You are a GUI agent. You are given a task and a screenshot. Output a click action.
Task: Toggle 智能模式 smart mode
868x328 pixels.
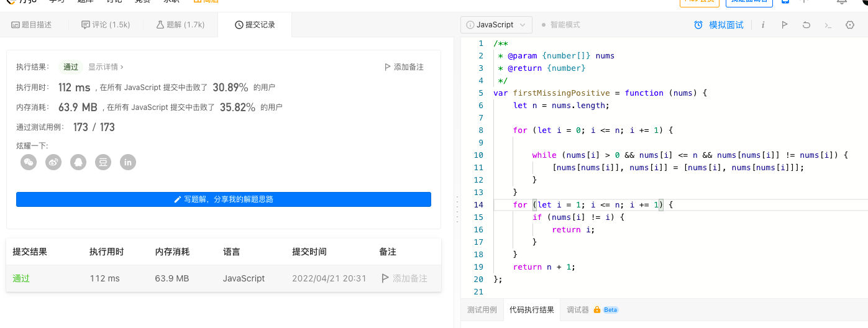coord(560,25)
